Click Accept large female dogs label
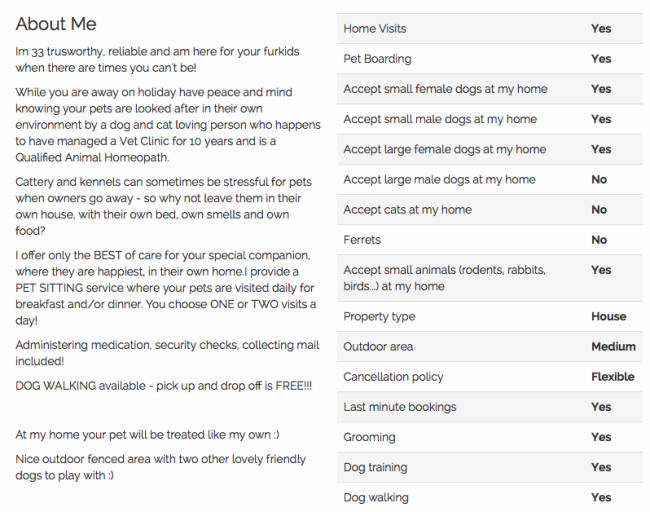Image resolution: width=650 pixels, height=512 pixels. 444,149
